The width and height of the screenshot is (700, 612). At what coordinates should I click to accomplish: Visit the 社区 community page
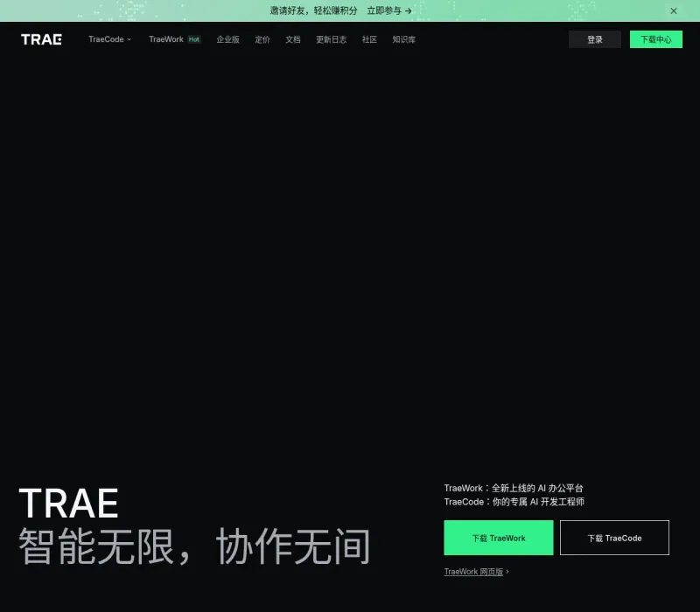369,39
